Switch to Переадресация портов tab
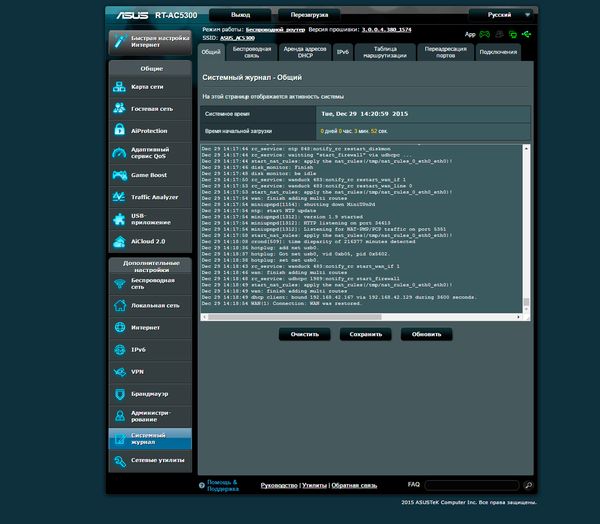 point(445,52)
